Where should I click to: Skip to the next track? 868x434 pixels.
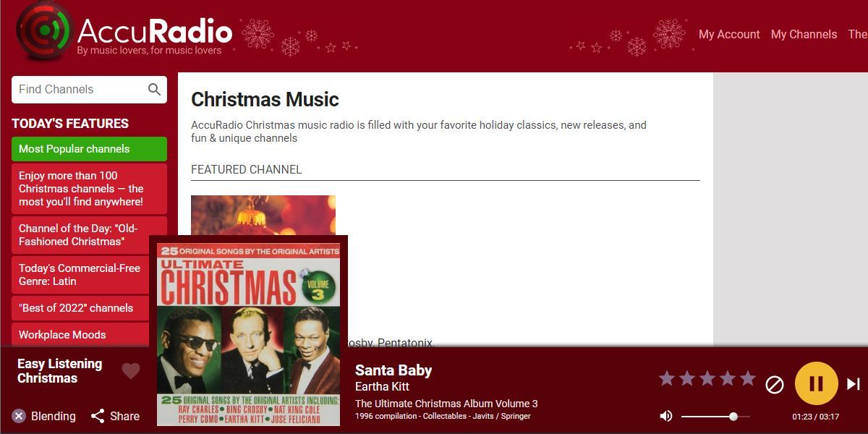click(x=854, y=384)
